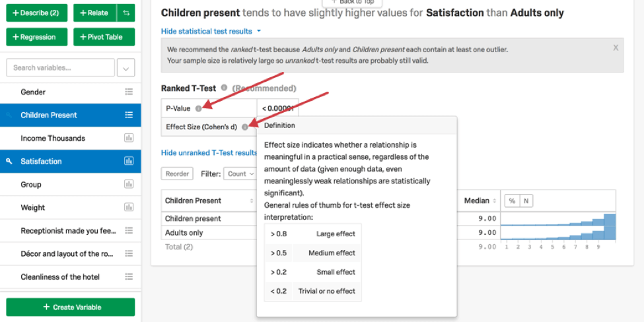Click the Ranked T-Test info icon
This screenshot has width=644, height=322.
pos(225,88)
